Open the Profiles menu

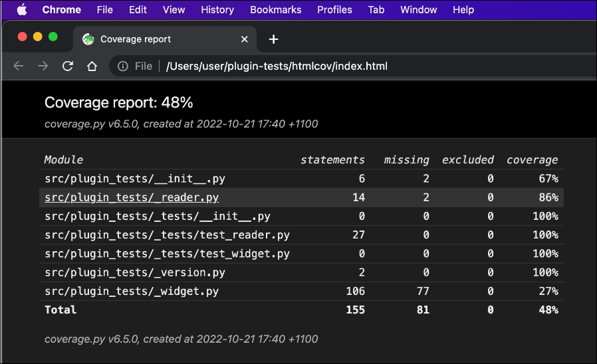coord(334,10)
